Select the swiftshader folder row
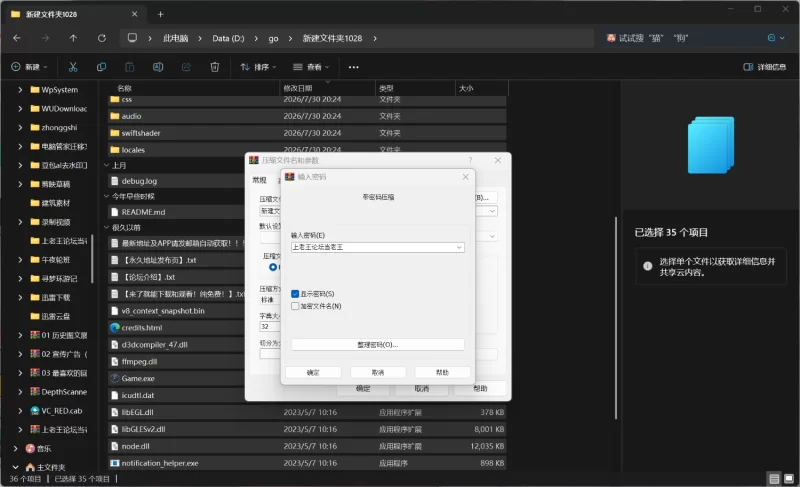Image resolution: width=800 pixels, height=487 pixels. [x=307, y=133]
